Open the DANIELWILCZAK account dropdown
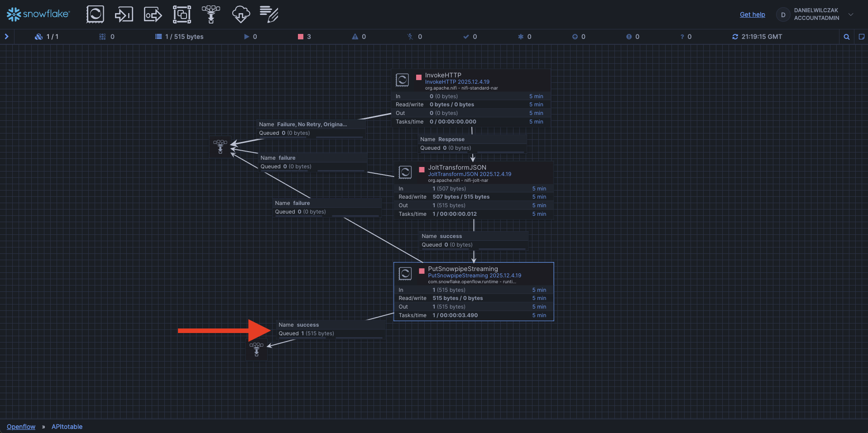868x433 pixels. pos(850,14)
